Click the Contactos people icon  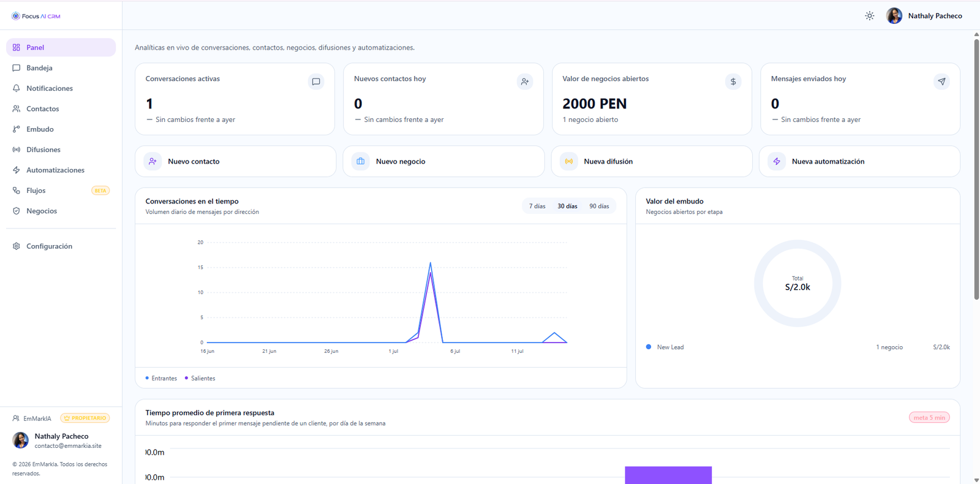(17, 108)
